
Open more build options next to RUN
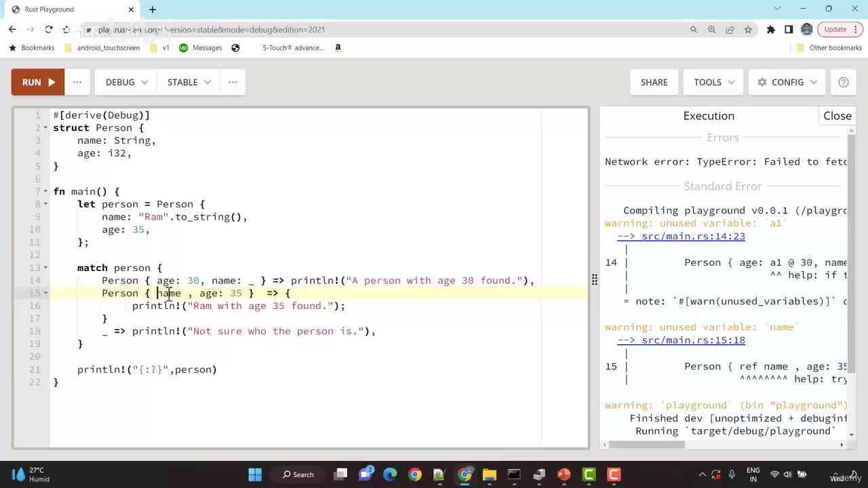click(77, 82)
